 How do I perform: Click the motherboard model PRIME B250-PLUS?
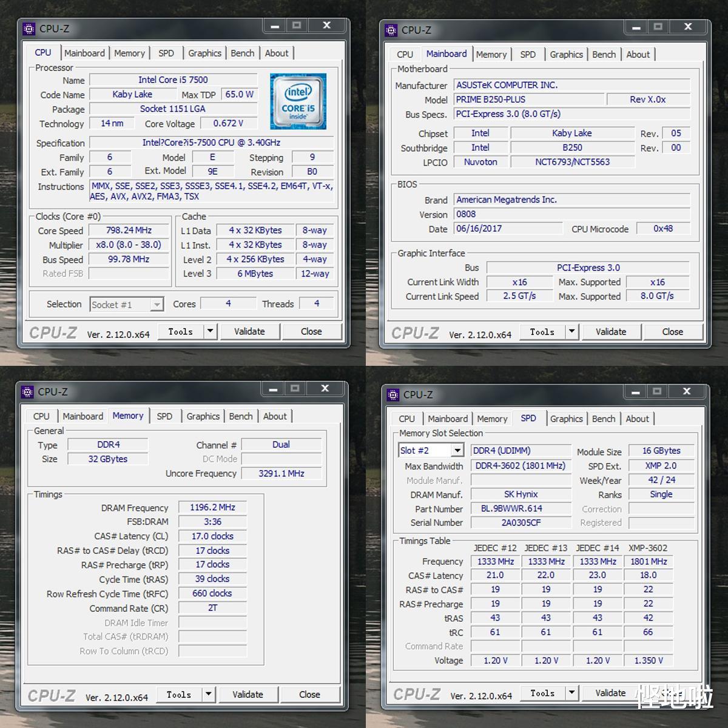(x=529, y=99)
